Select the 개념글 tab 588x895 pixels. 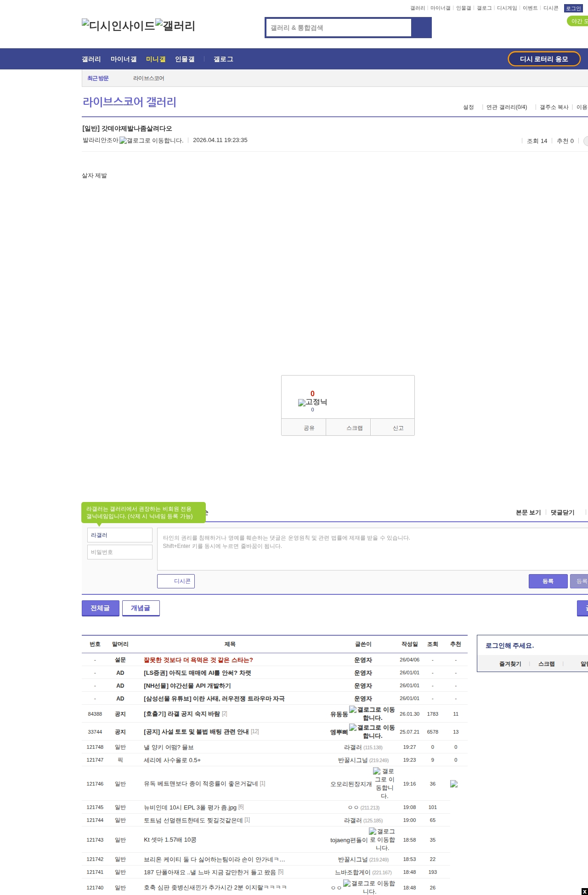coord(141,608)
